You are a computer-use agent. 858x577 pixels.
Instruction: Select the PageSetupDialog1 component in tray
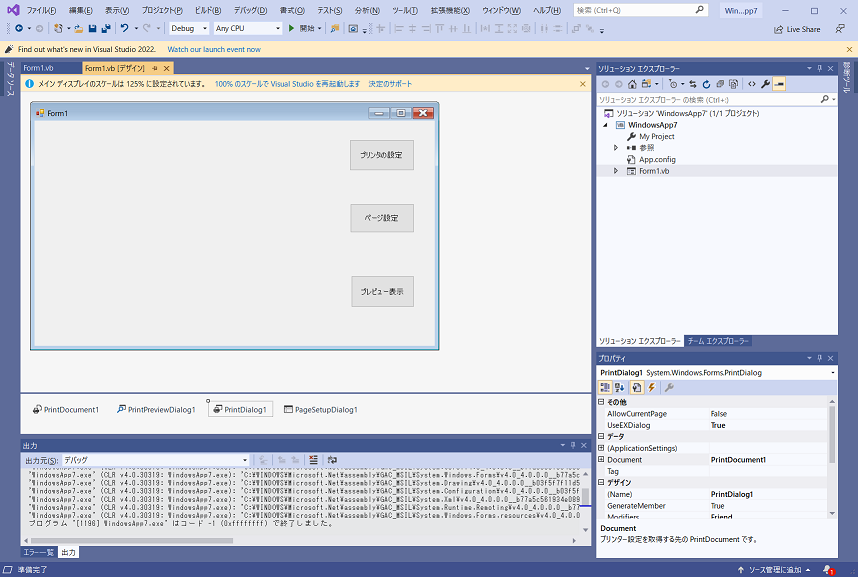coord(321,409)
